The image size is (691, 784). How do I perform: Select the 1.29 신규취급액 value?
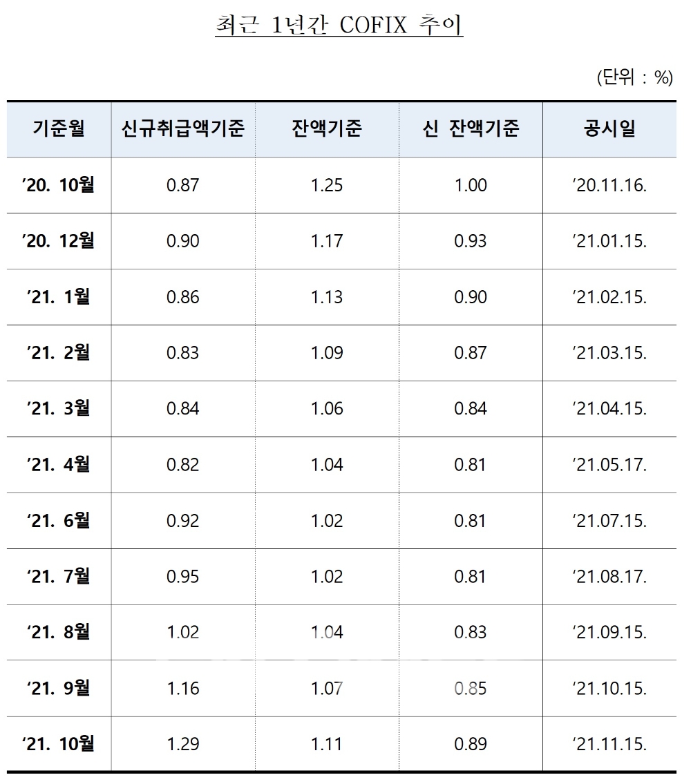[182, 744]
